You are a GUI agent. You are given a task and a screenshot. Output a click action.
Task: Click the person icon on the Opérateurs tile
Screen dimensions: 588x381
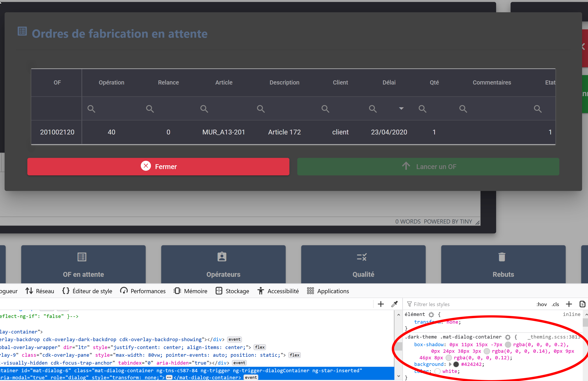222,257
